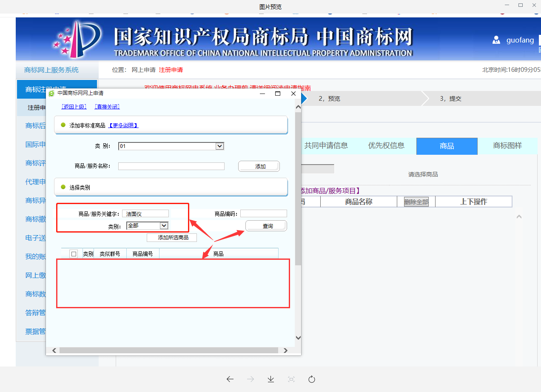Go to the next image in the viewer

[x=251, y=379]
